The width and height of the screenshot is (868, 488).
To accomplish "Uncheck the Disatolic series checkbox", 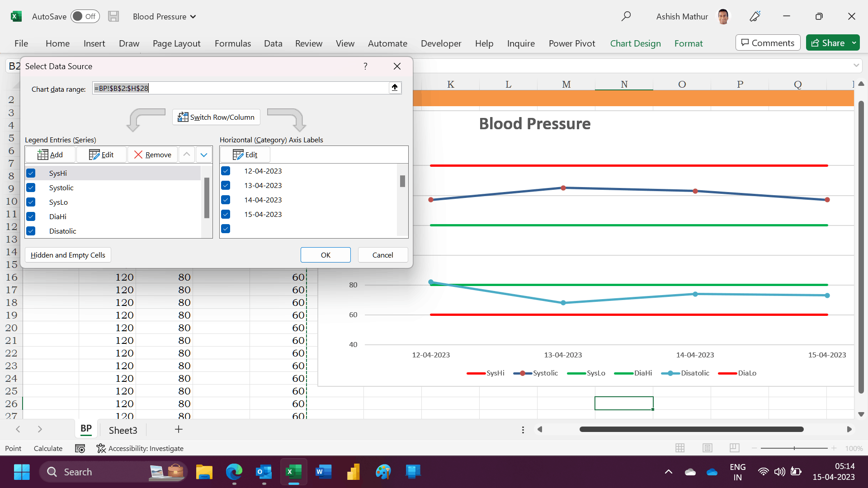I will pos(31,231).
